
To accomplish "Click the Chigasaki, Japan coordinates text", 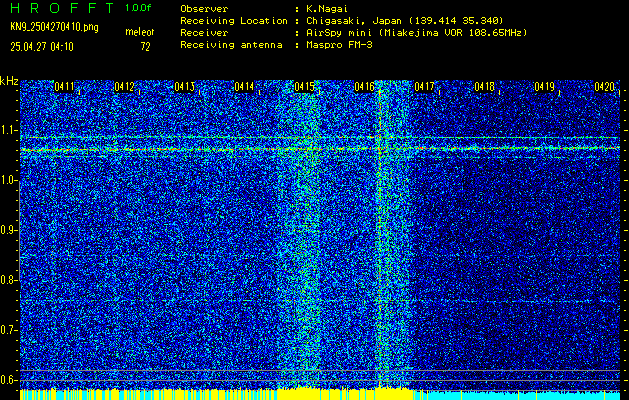I will [404, 20].
